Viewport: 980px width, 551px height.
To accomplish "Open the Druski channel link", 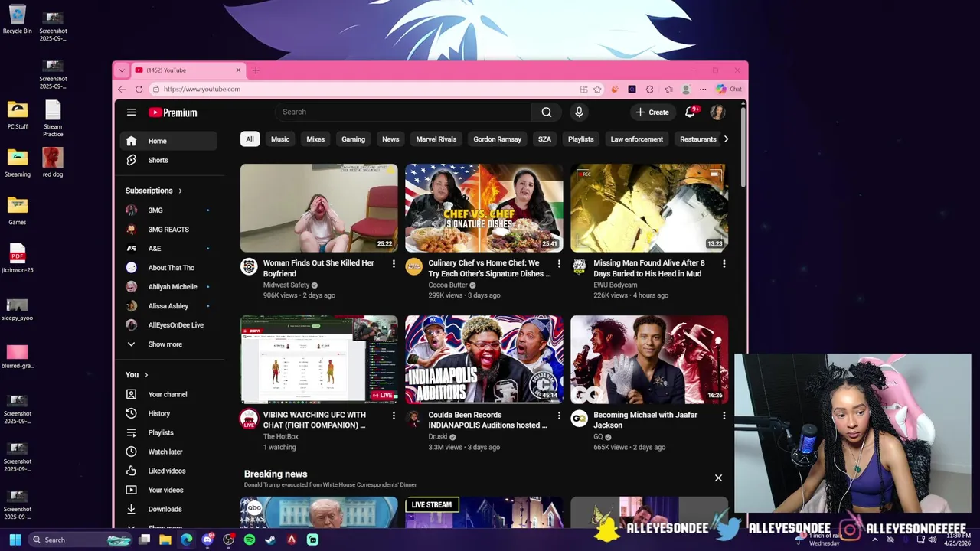I will (437, 437).
